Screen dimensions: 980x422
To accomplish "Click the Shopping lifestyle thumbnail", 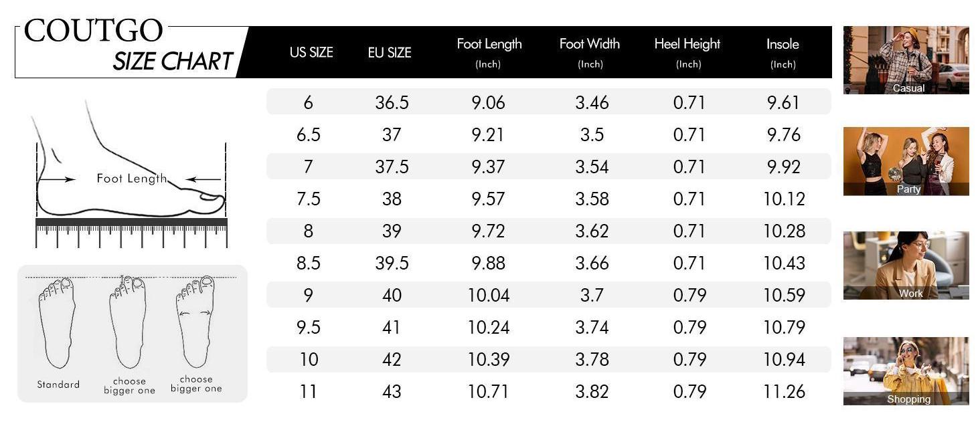I will tap(906, 371).
